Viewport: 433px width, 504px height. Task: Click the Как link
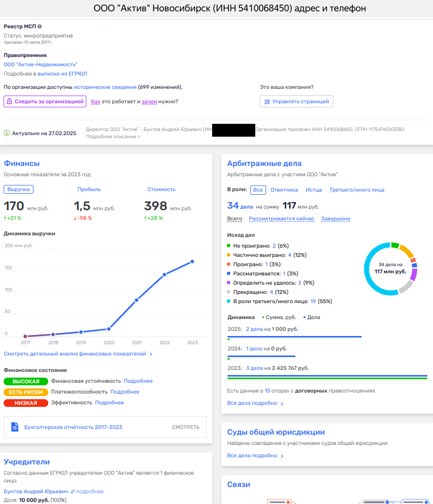pyautogui.click(x=96, y=102)
